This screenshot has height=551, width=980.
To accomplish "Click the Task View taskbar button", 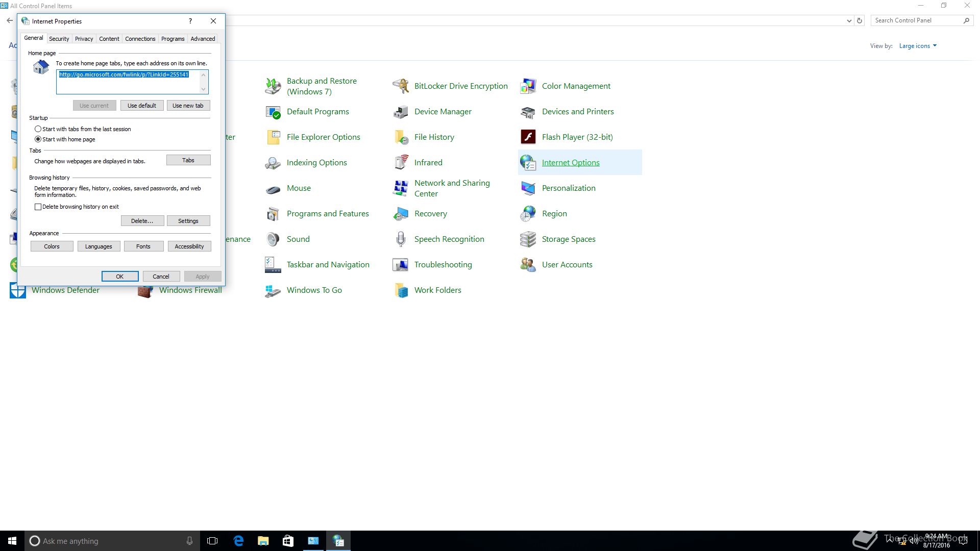I will click(x=212, y=541).
